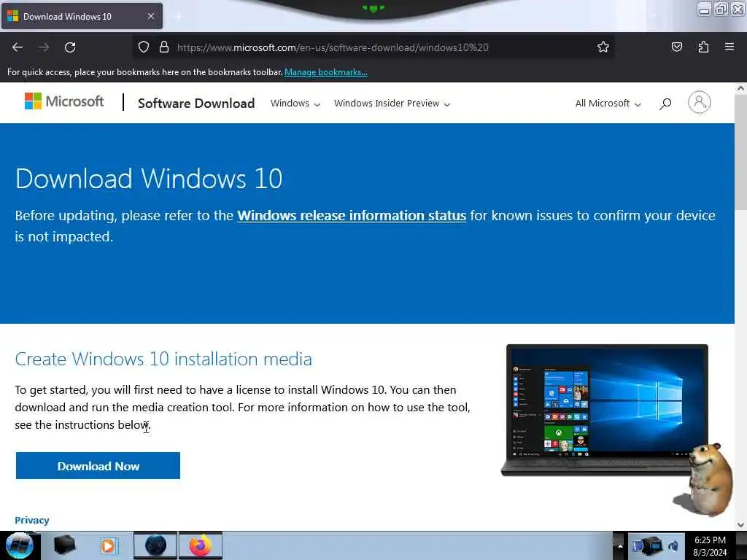Click the sign-in account avatar icon
Screen dimensions: 747x560
tap(700, 102)
